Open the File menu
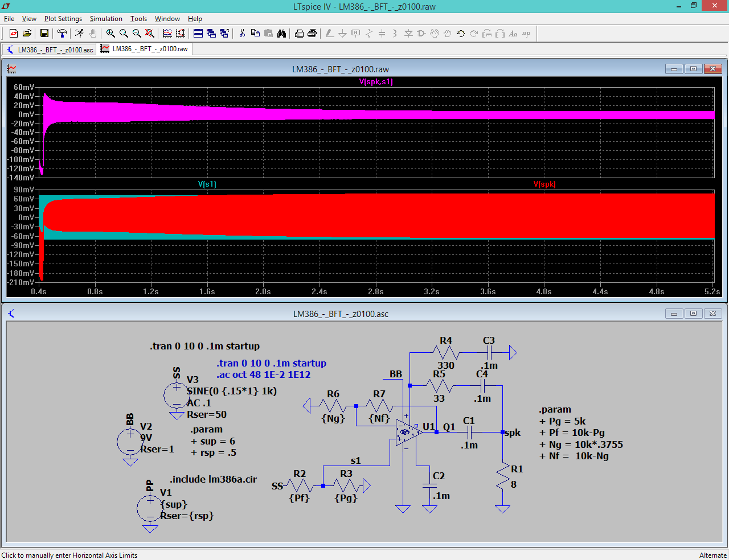The width and height of the screenshot is (729, 560). (x=9, y=19)
